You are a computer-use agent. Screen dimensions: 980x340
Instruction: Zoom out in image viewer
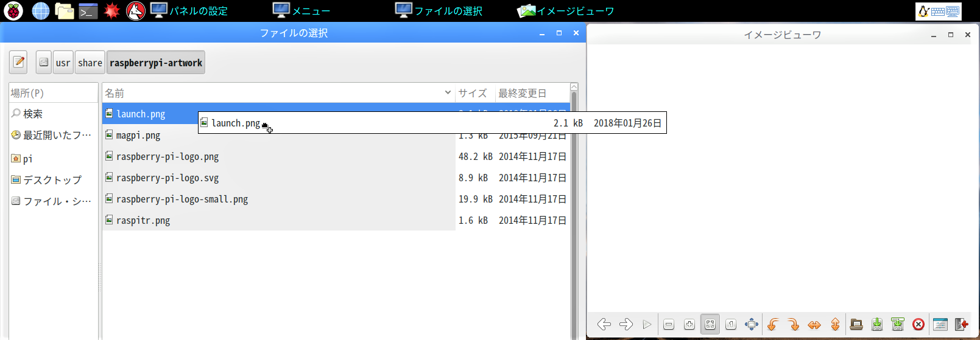point(669,324)
